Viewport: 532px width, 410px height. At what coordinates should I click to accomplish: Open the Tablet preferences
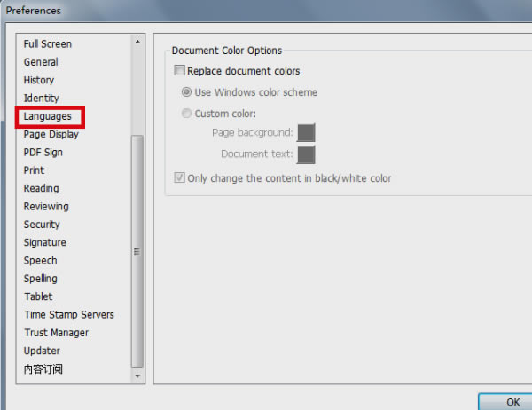(x=38, y=296)
